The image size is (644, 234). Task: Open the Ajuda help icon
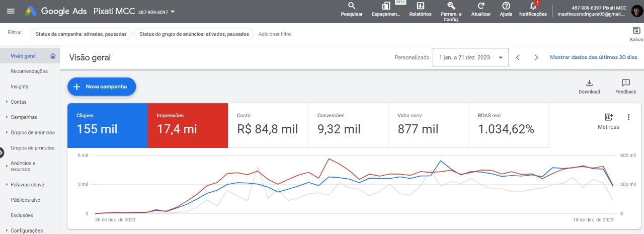506,6
